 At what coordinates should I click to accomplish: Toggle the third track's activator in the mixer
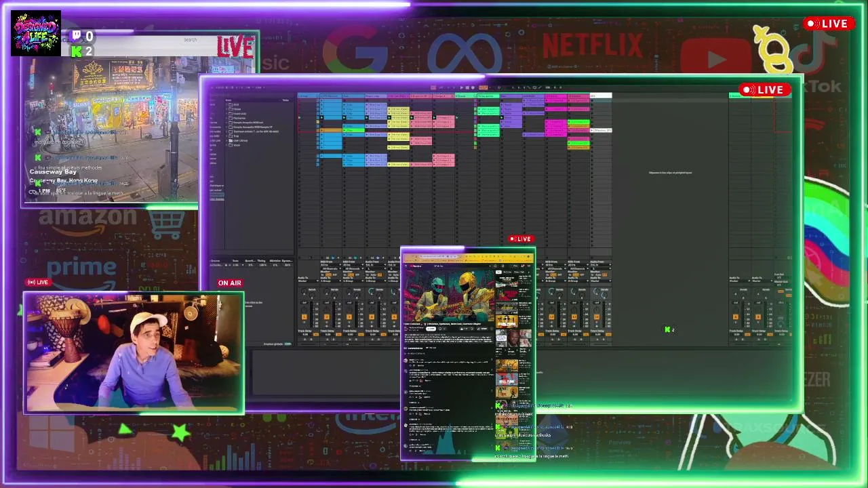349,317
